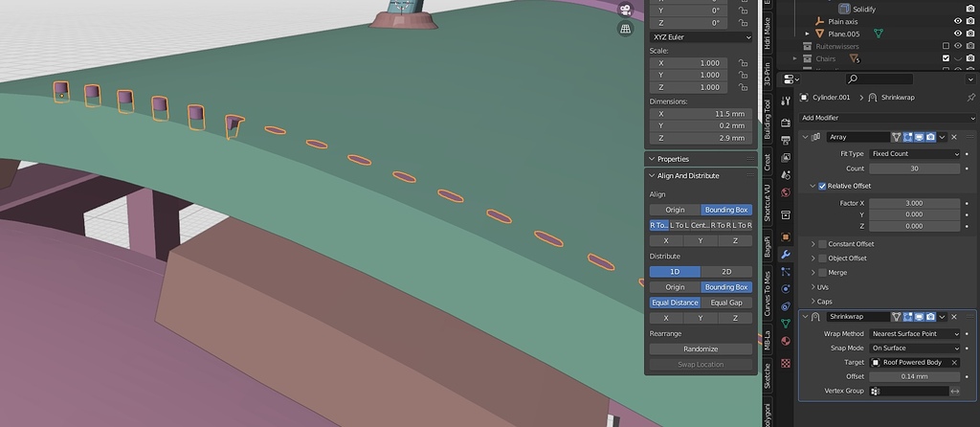
Task: Expand Plane.005 in the outliner
Action: pos(807,34)
